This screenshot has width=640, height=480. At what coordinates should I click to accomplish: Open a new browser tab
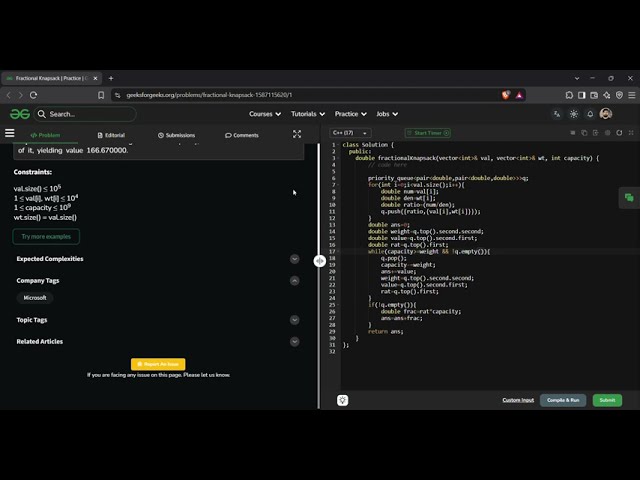click(111, 78)
